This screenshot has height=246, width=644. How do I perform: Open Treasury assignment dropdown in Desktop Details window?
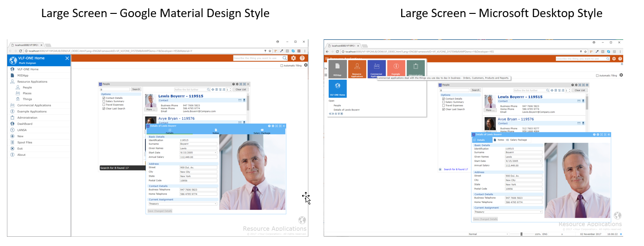click(542, 212)
